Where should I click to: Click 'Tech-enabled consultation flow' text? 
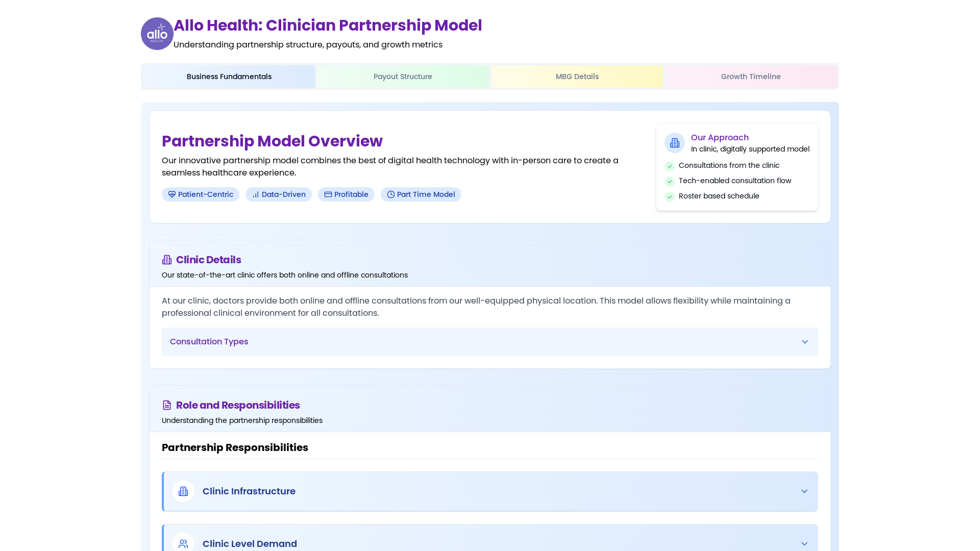(735, 181)
